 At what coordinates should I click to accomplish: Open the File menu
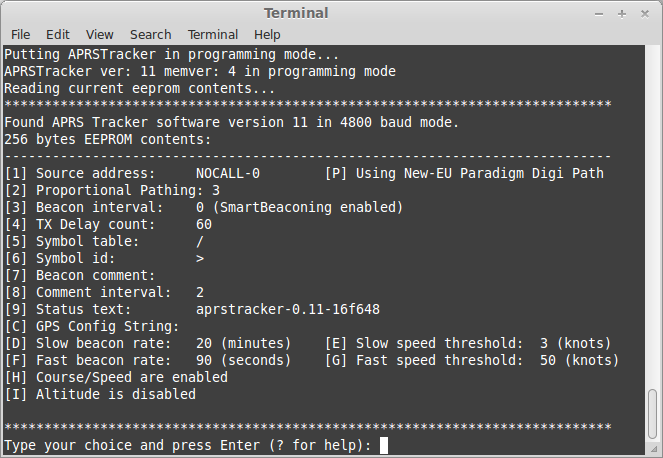pos(20,34)
